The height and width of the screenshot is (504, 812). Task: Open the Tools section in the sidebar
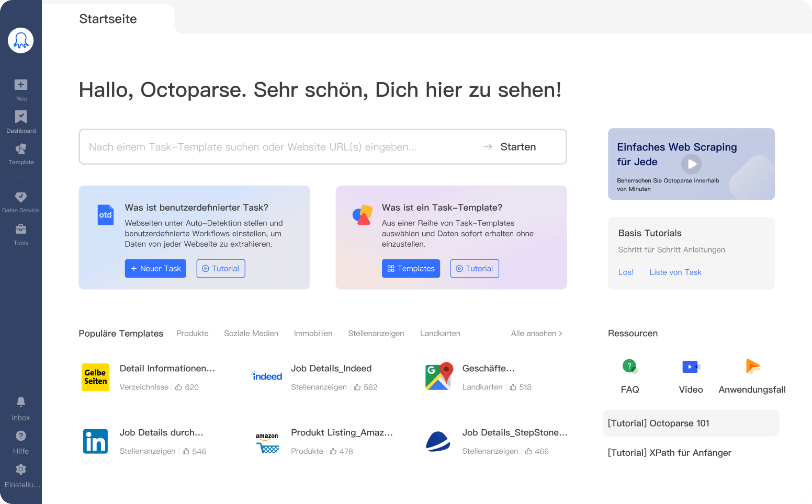tap(20, 235)
